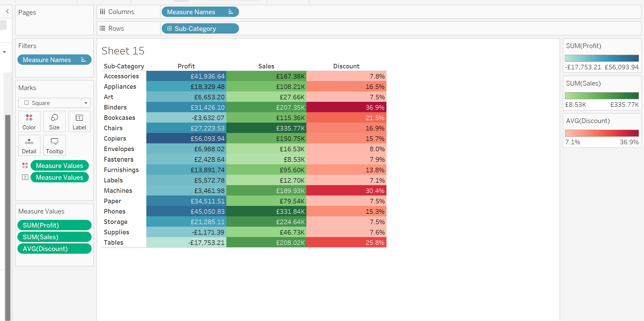Expand the Sub-Category pill hierarchy

(170, 28)
